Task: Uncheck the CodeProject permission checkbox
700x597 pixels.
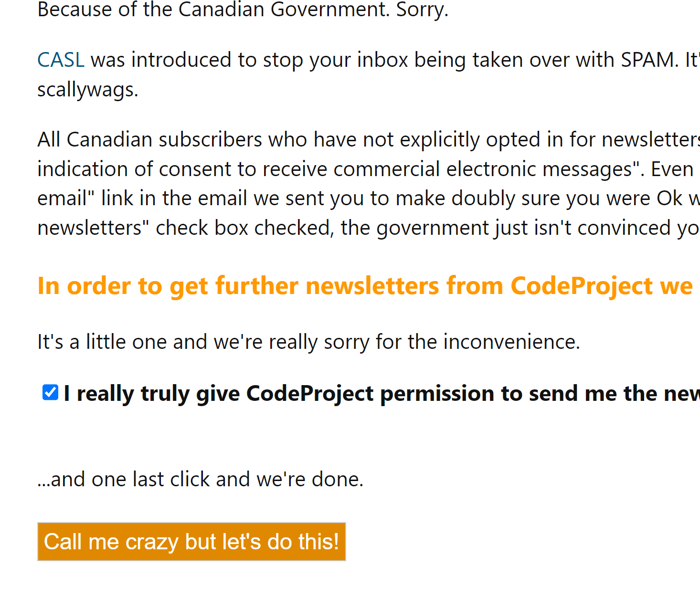Action: coord(50,392)
